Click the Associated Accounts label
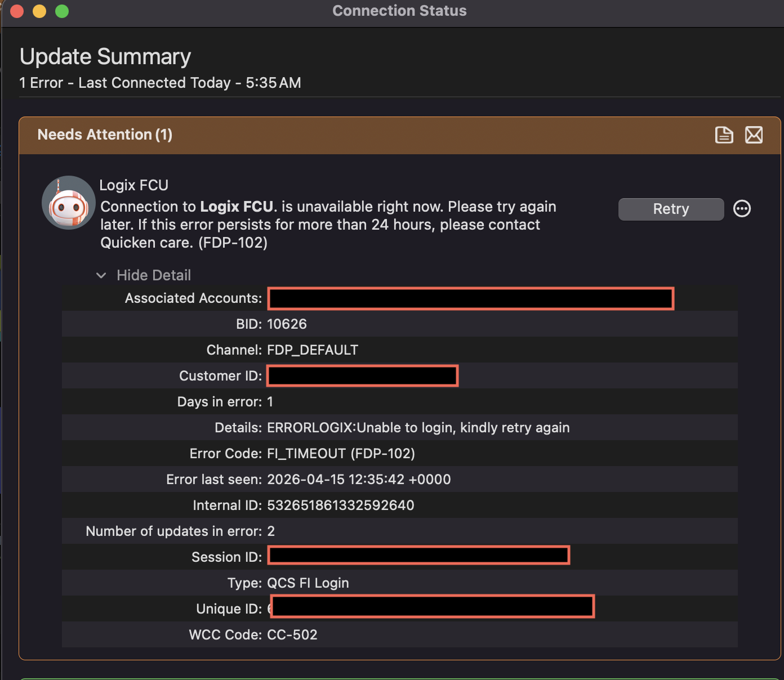Image resolution: width=784 pixels, height=680 pixels. click(x=193, y=298)
